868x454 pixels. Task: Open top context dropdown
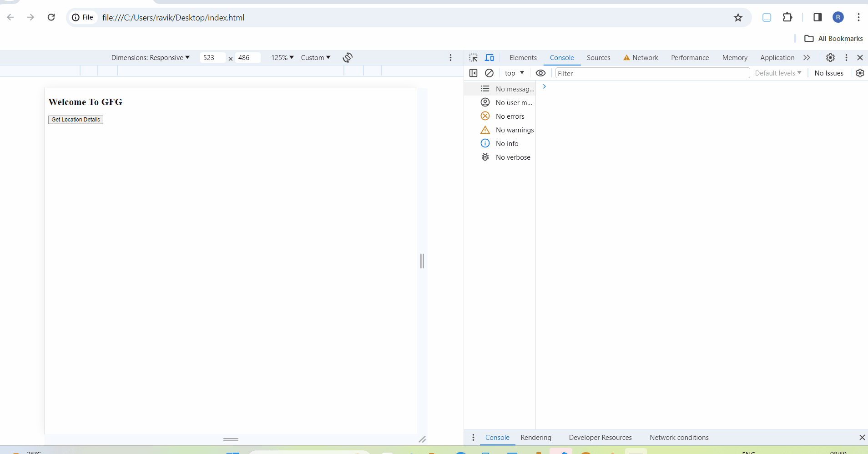coord(514,73)
